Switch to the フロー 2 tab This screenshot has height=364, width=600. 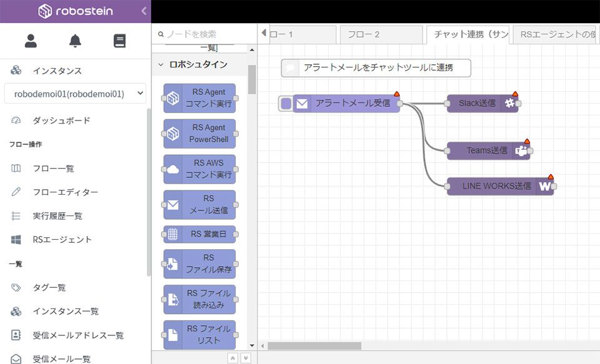pyautogui.click(x=381, y=35)
